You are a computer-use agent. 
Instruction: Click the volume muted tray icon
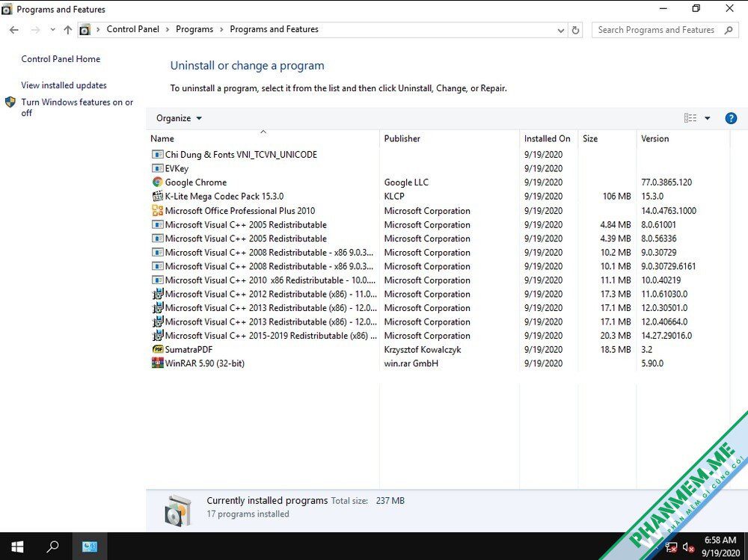pos(688,547)
